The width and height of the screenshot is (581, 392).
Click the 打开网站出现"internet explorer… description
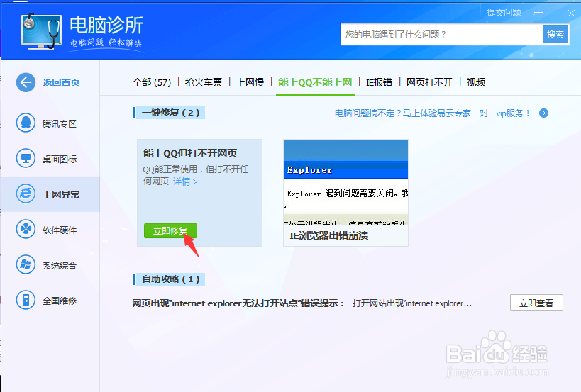pos(412,303)
